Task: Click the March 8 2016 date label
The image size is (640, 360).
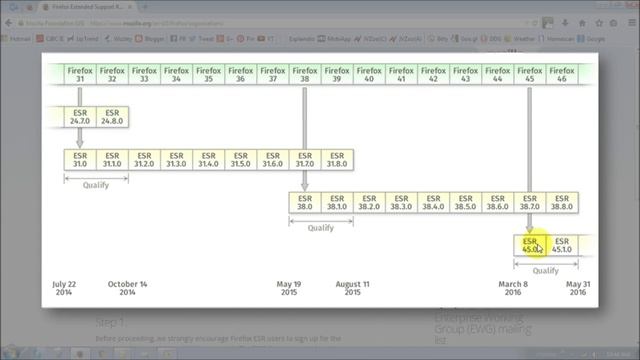Action: tap(513, 288)
